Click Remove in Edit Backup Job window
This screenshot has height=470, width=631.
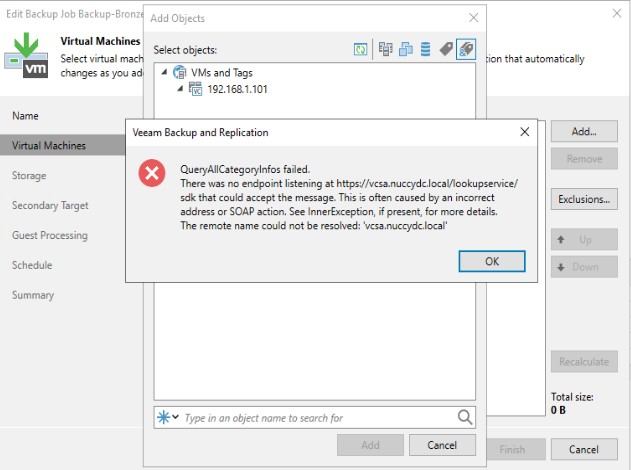pos(584,159)
